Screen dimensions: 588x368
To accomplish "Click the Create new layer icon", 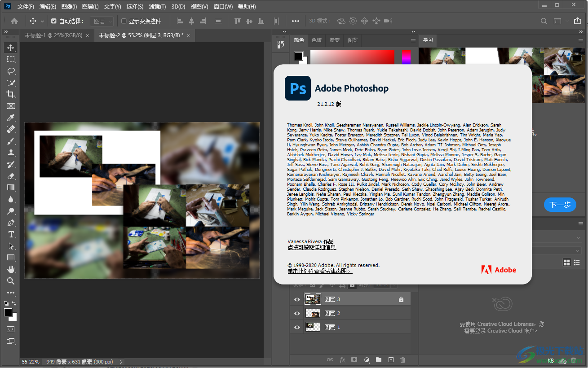I will point(391,359).
